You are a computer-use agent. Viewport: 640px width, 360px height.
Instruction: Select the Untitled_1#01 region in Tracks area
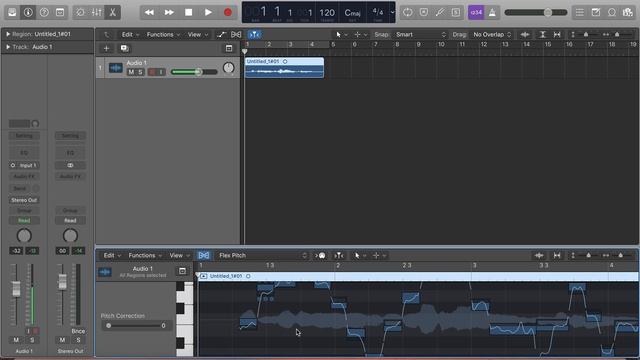click(x=284, y=68)
